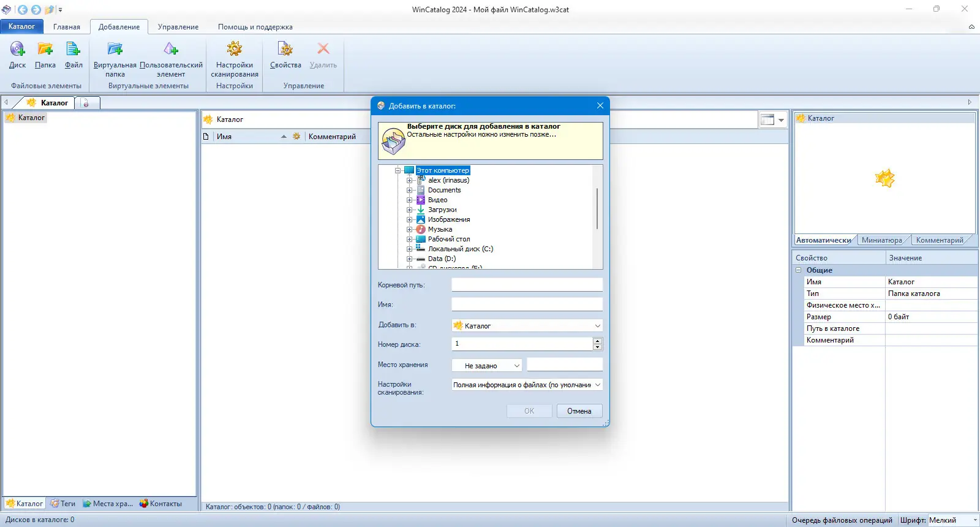Click the Свойство column header
This screenshot has height=527, width=980.
pos(839,258)
